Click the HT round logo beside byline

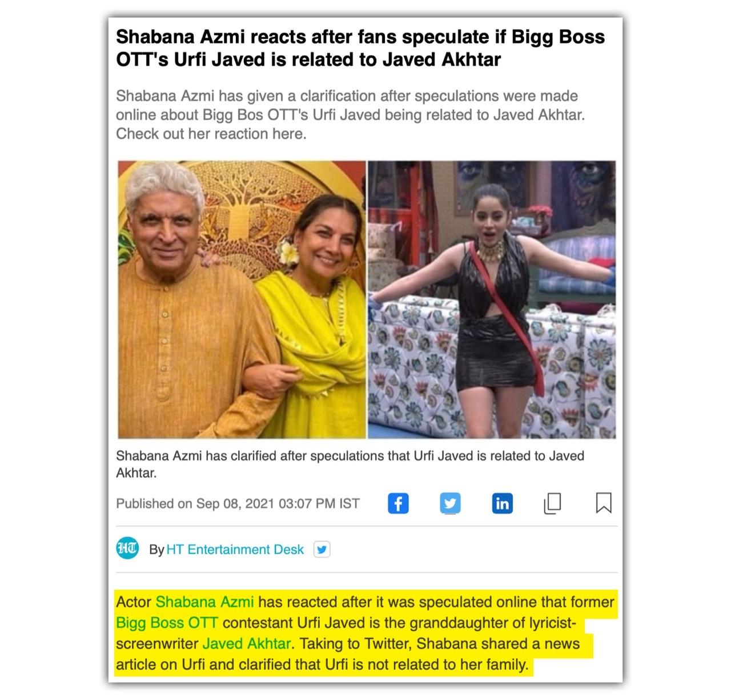point(127,549)
